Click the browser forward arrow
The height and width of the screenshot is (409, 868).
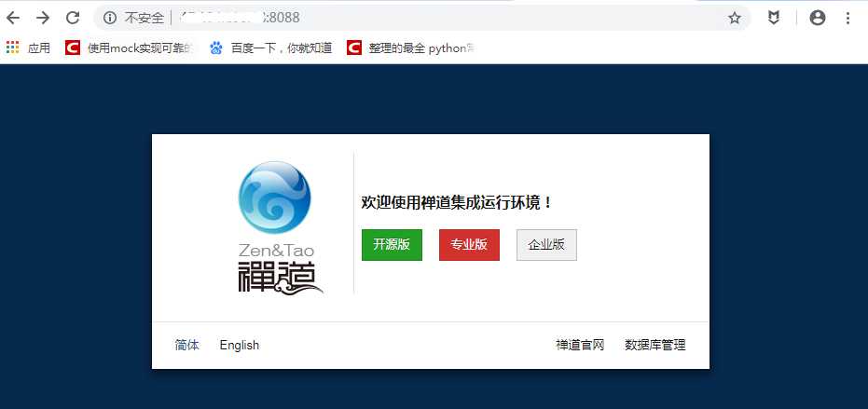click(43, 19)
